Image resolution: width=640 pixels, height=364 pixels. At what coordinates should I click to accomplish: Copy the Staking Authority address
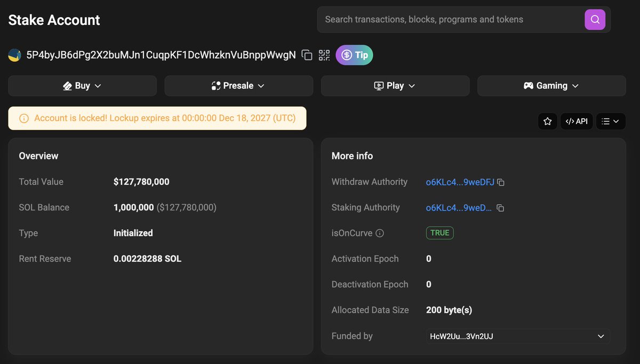500,208
